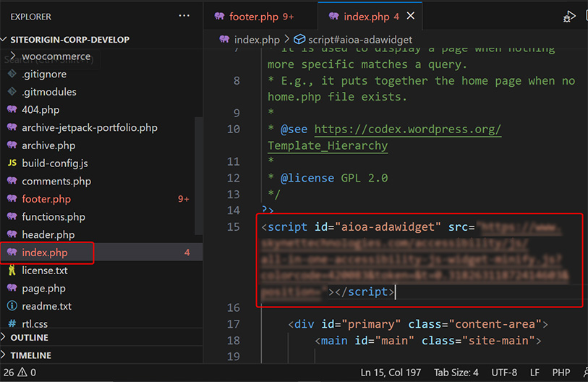The height and width of the screenshot is (382, 588).
Task: Open build-config.js file
Action: pos(55,164)
